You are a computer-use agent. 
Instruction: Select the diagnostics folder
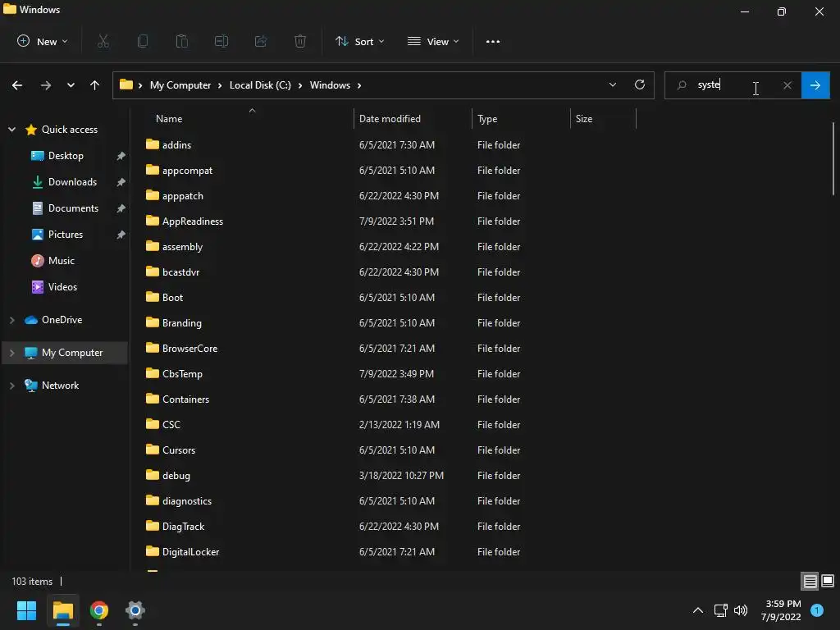pos(186,501)
